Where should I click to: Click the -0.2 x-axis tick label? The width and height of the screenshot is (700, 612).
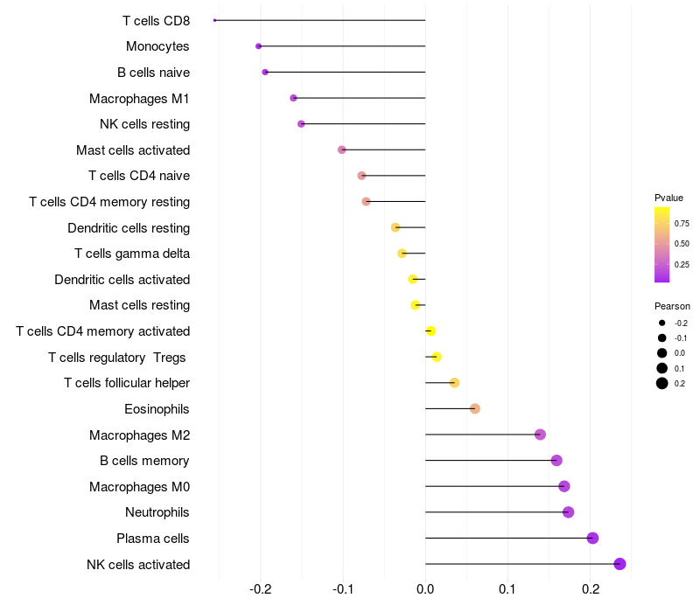[x=260, y=588]
